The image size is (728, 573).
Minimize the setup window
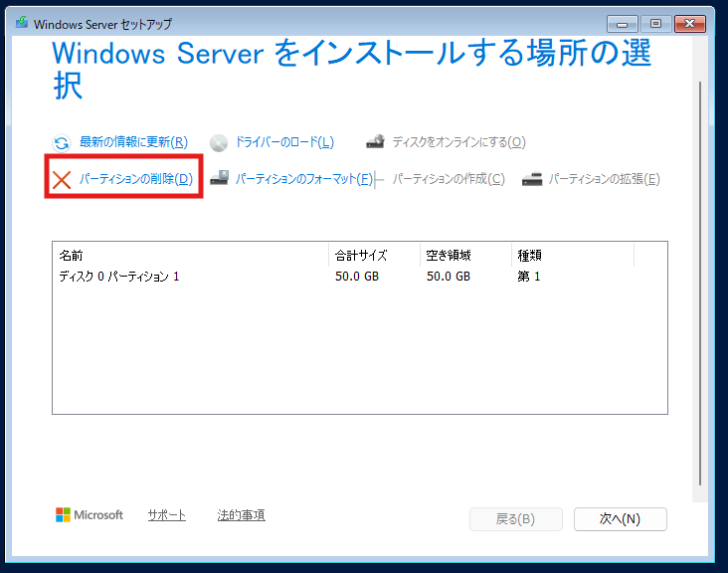[x=623, y=24]
